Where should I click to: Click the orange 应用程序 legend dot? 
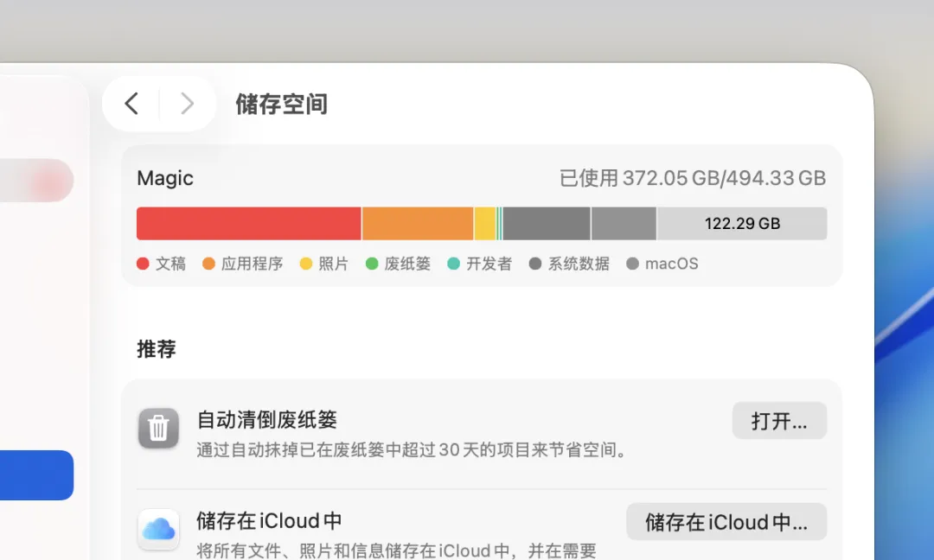pyautogui.click(x=208, y=264)
